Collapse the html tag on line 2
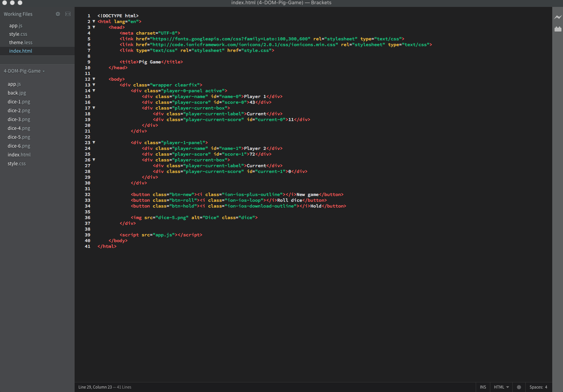This screenshot has width=563, height=392. [x=94, y=22]
